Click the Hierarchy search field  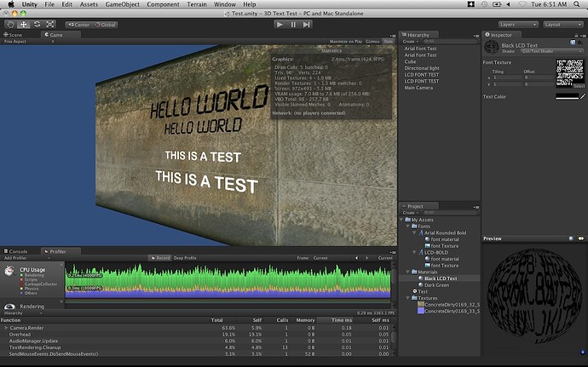coord(450,42)
